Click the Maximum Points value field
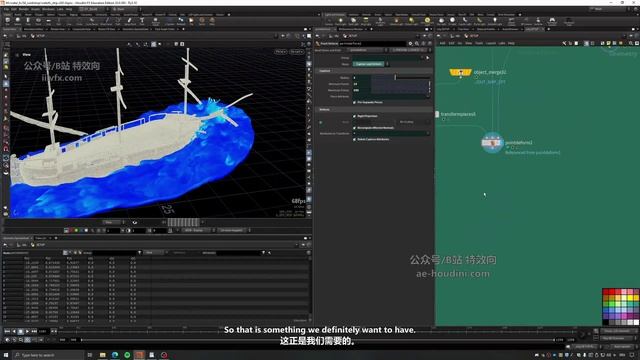 pyautogui.click(x=362, y=90)
